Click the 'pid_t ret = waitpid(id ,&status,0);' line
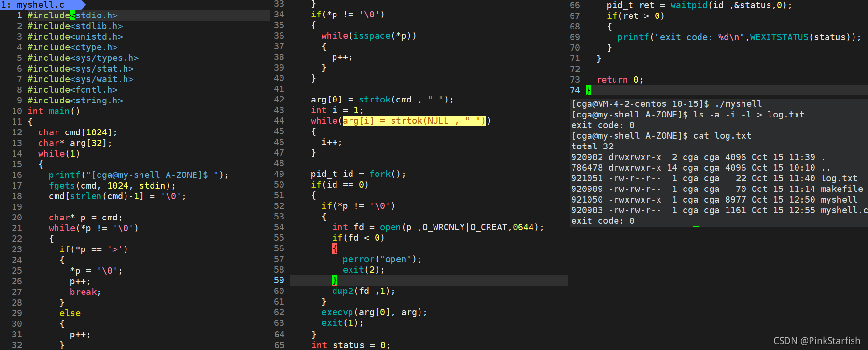The width and height of the screenshot is (868, 350). point(699,5)
